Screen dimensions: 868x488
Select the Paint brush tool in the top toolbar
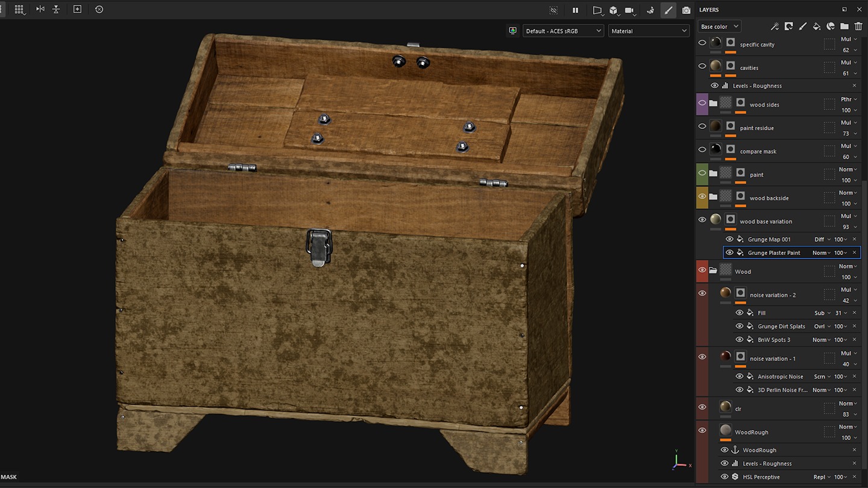[668, 10]
